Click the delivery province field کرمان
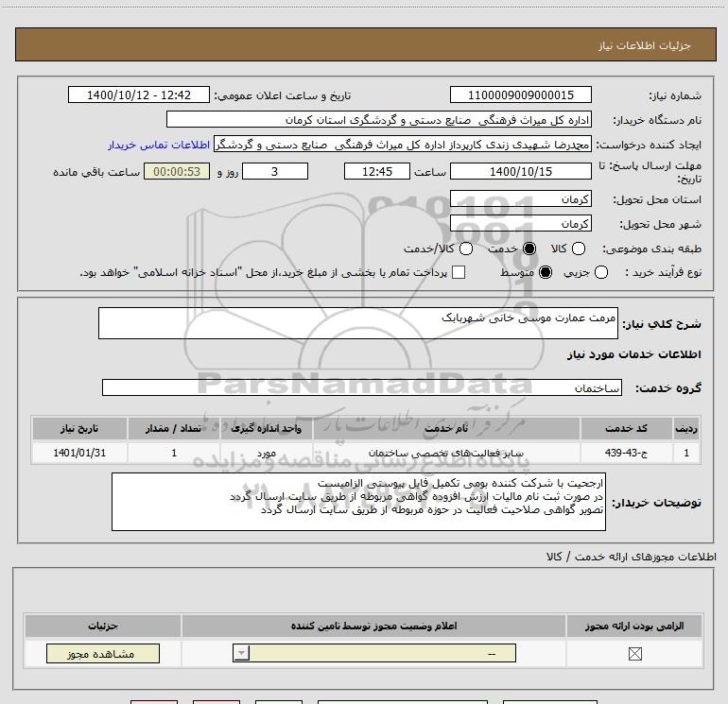728x704 pixels. [520, 198]
